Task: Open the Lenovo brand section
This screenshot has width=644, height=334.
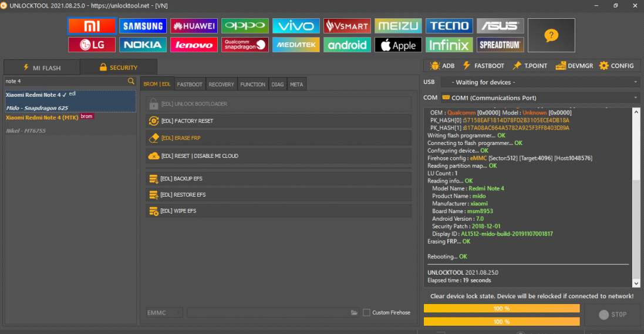Action: [x=194, y=45]
